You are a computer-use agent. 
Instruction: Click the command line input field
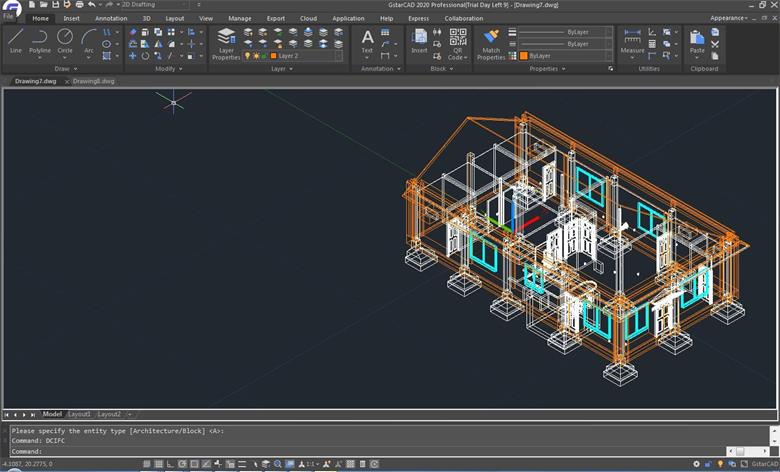pos(368,451)
